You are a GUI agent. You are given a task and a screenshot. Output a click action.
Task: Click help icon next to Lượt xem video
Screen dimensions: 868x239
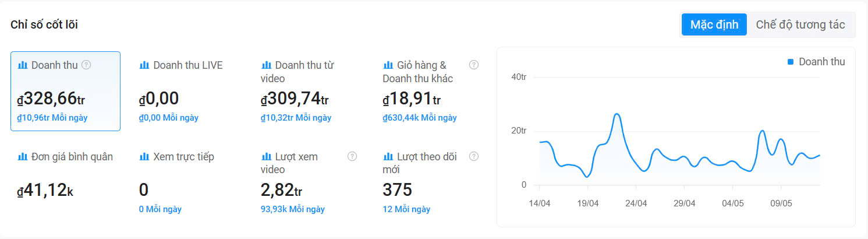(352, 156)
